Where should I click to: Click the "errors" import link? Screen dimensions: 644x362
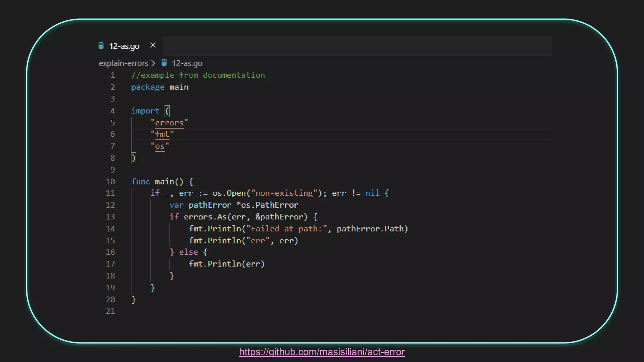[x=169, y=123]
